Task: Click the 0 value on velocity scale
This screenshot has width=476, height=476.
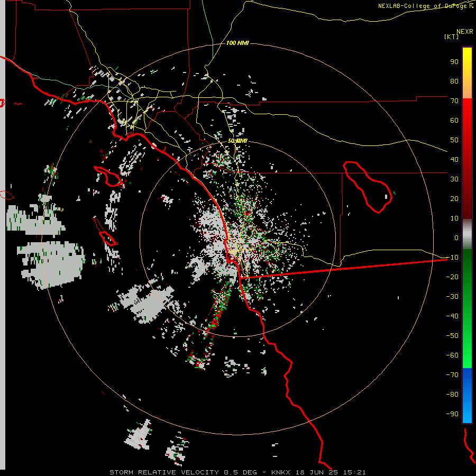Action: point(456,237)
